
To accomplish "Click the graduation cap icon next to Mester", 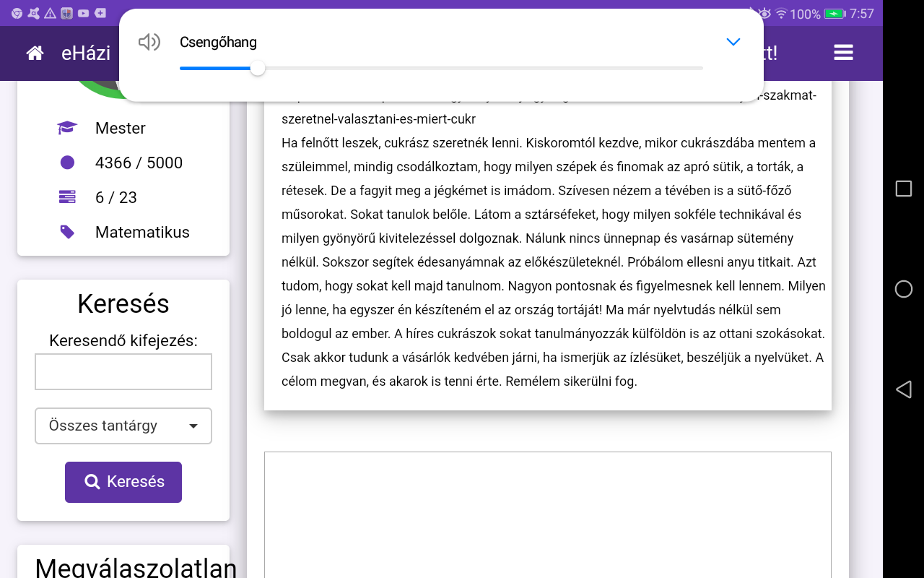I will point(67,128).
